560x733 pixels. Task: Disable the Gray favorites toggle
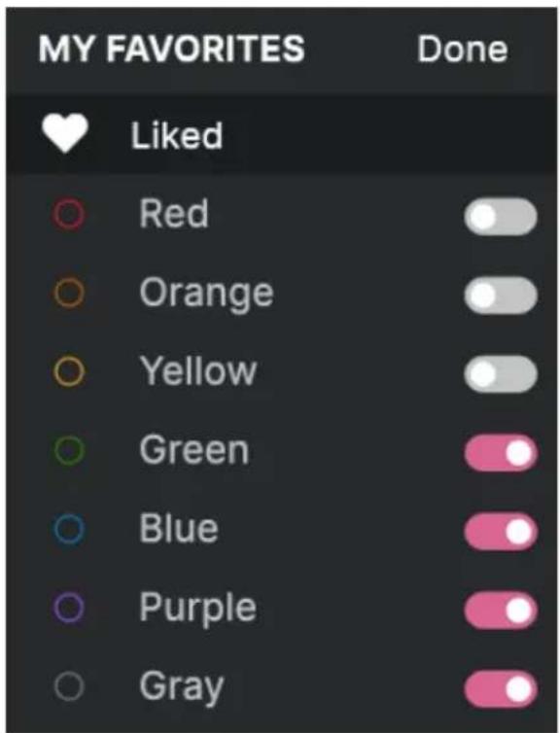501,689
